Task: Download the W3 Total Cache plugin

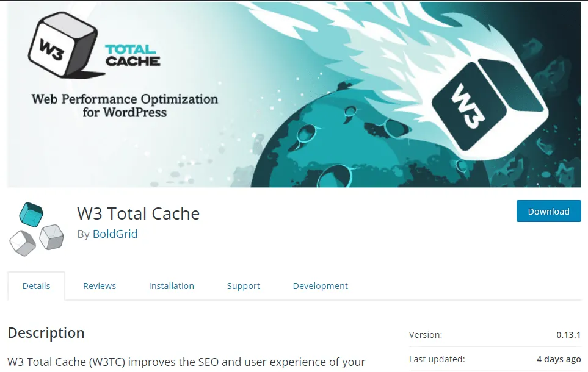Action: (548, 211)
